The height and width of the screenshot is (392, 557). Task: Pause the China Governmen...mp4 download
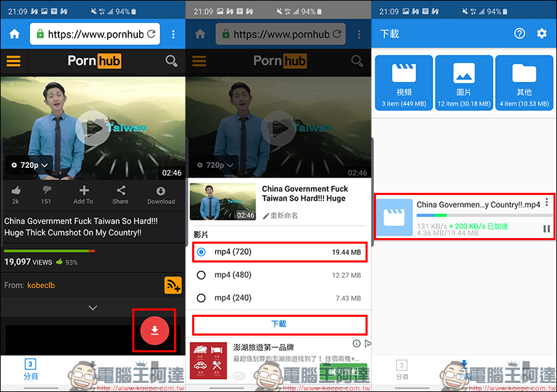(x=547, y=228)
